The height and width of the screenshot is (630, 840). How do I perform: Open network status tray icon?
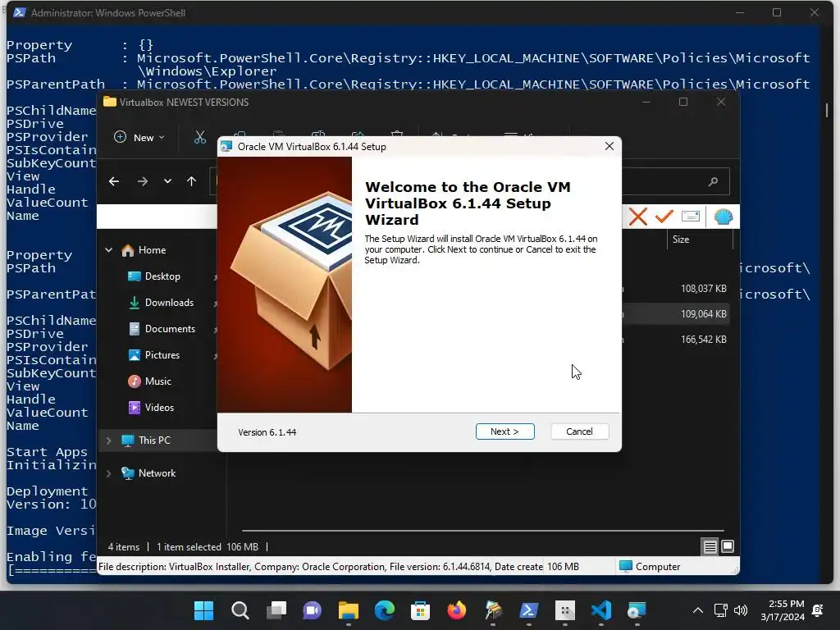(720, 610)
